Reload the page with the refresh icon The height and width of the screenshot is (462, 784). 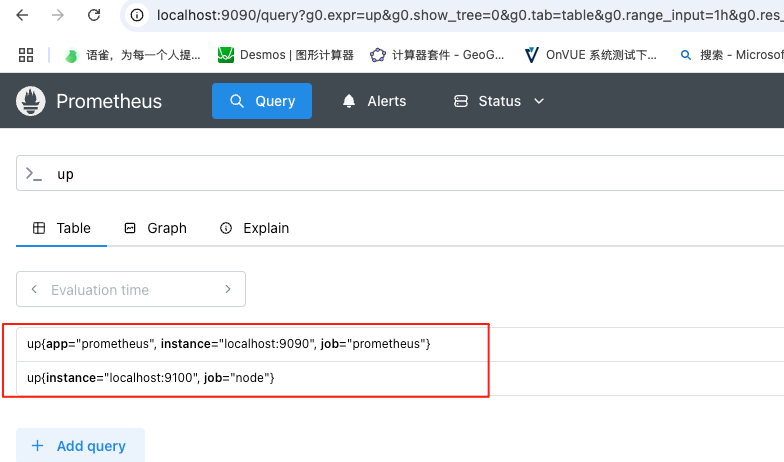click(x=94, y=15)
